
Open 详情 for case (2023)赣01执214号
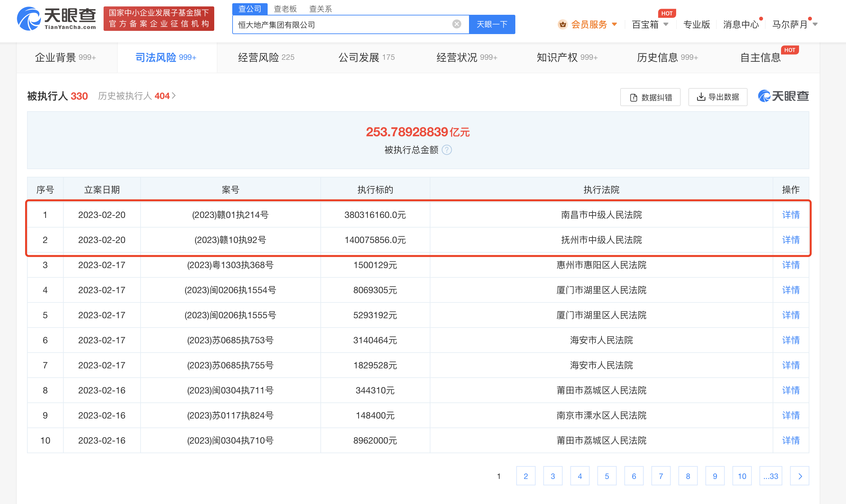[791, 215]
